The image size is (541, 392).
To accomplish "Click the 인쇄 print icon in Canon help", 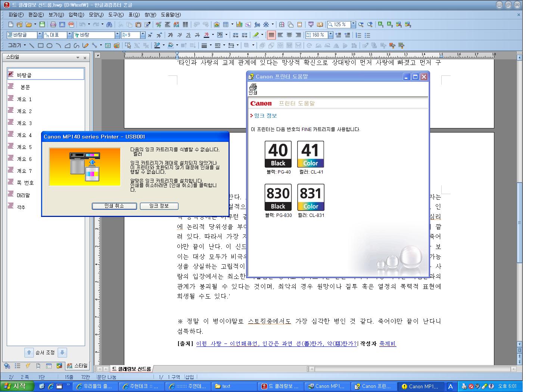I will (x=253, y=89).
